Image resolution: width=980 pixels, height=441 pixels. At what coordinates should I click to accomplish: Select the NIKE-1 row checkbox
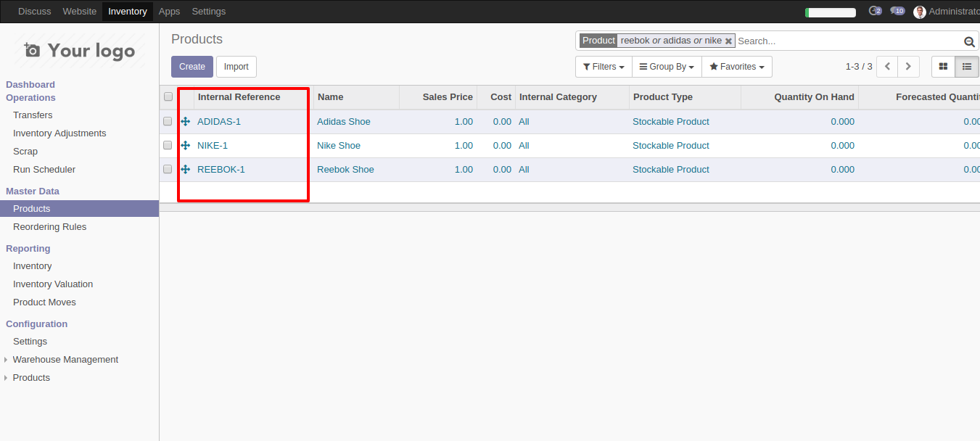click(168, 145)
